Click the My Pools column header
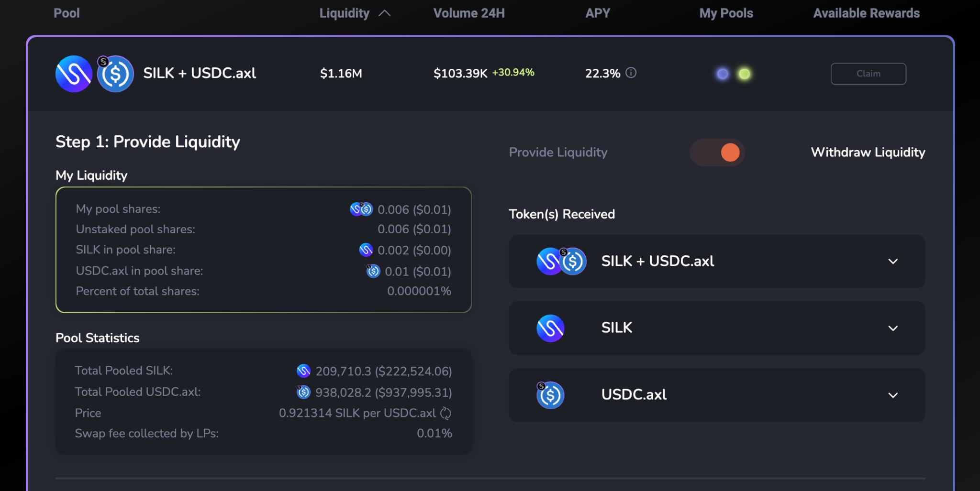Image resolution: width=980 pixels, height=491 pixels. pyautogui.click(x=726, y=13)
